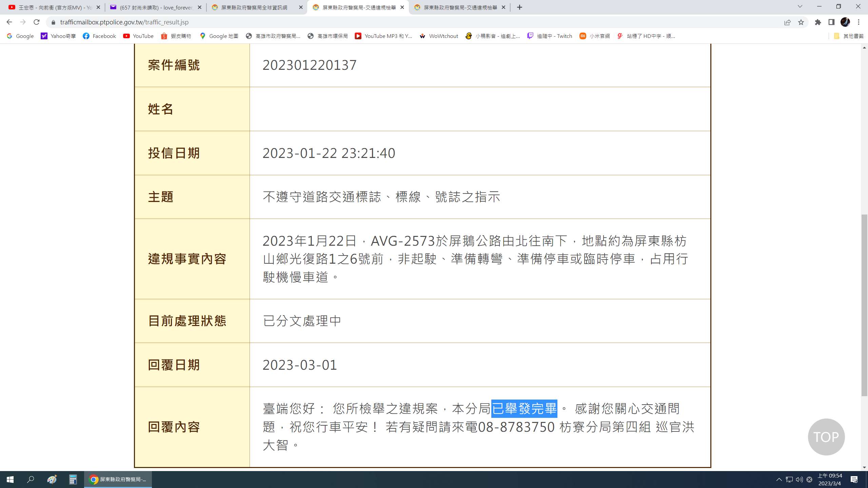The height and width of the screenshot is (488, 868).
Task: Close the 657 unread mail tab
Action: point(199,7)
